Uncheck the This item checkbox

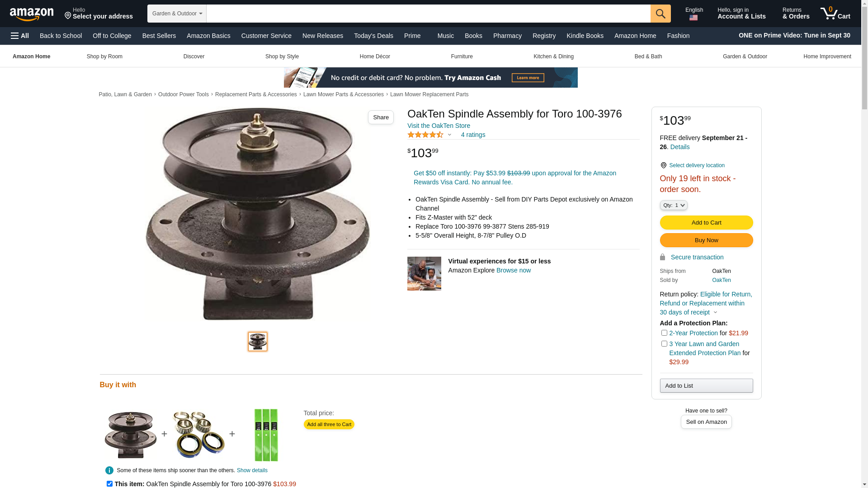pos(109,484)
